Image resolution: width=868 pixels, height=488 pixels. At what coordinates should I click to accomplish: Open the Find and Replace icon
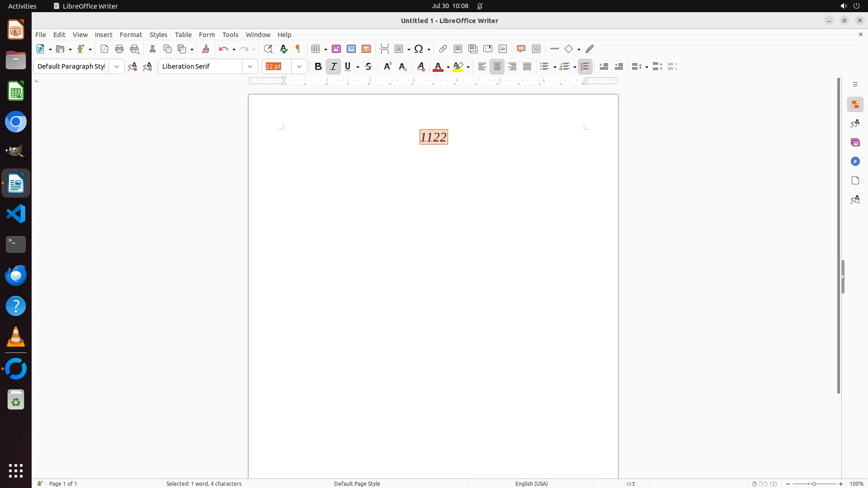click(x=268, y=49)
